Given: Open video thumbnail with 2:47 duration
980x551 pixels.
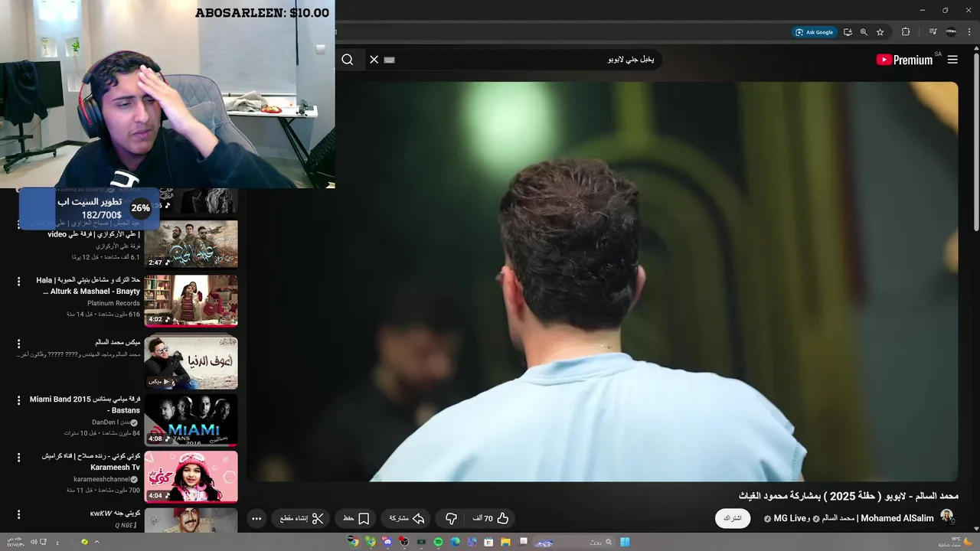Looking at the screenshot, I should [x=191, y=244].
